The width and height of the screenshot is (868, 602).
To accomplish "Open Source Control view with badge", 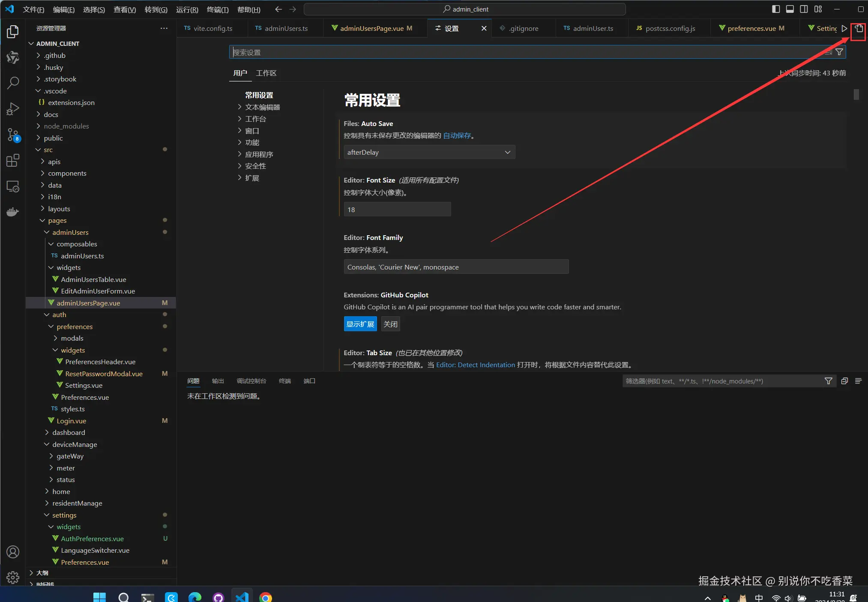I will point(13,135).
